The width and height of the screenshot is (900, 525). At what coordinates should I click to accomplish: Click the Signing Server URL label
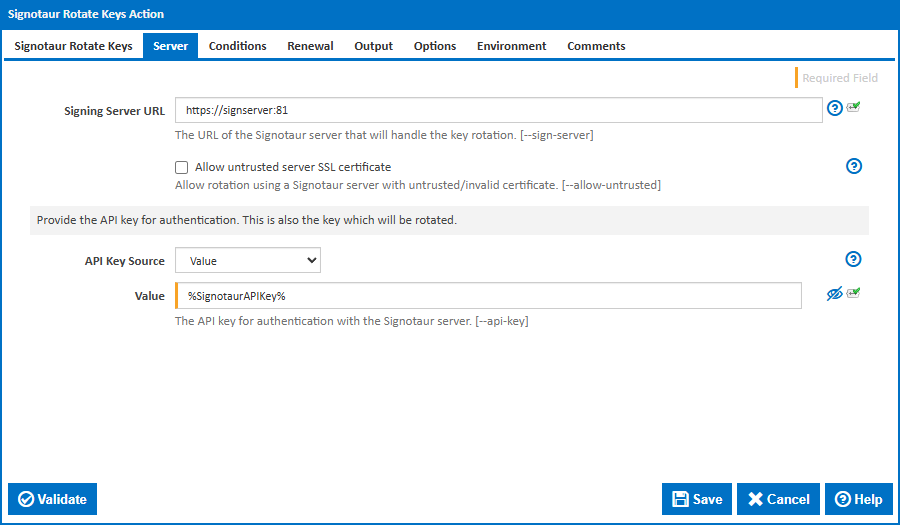pos(114,111)
